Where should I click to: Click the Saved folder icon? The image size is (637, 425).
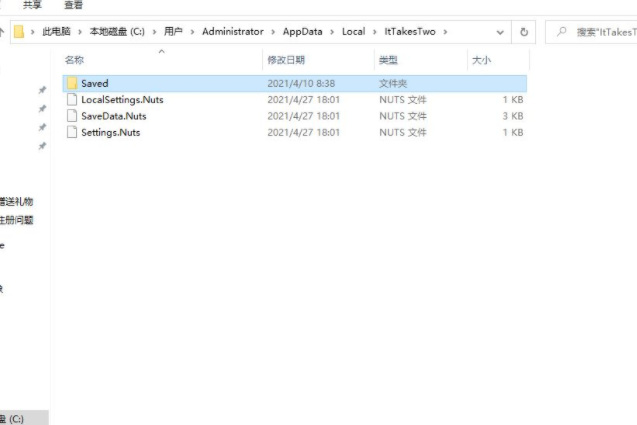(71, 83)
